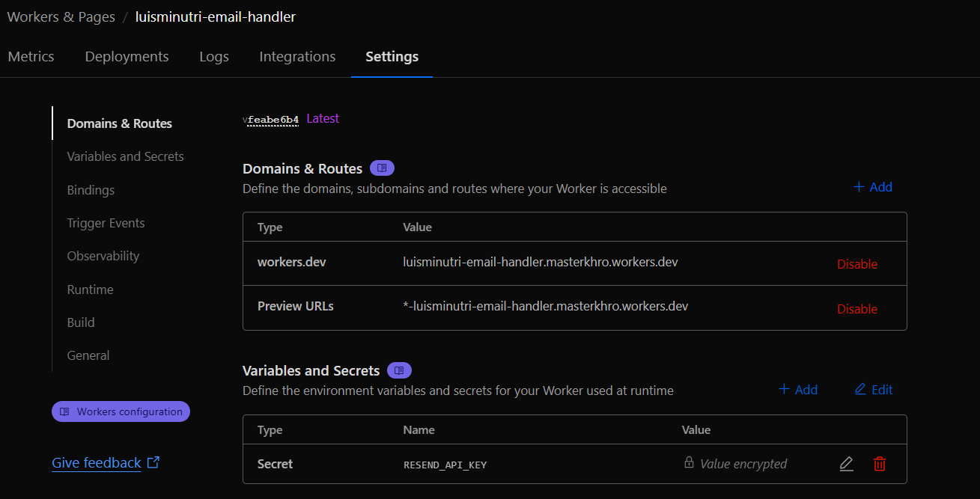Open the Integrations tab
Viewport: 980px width, 499px height.
297,56
